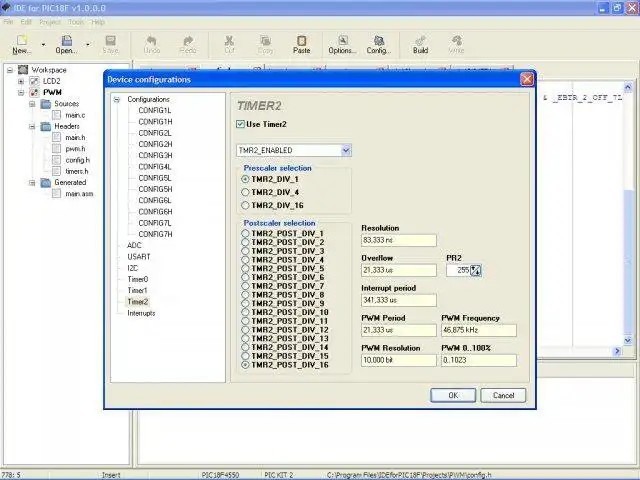Click the Generated folder icon
The width and height of the screenshot is (640, 480).
pyautogui.click(x=46, y=182)
